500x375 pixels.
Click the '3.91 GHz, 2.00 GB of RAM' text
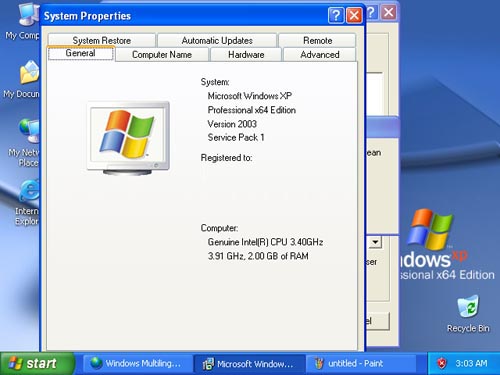[258, 256]
